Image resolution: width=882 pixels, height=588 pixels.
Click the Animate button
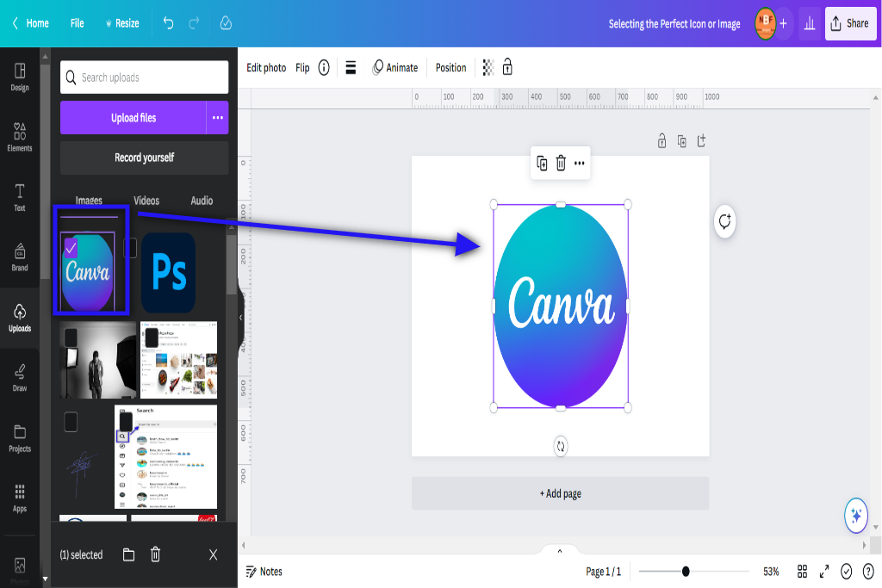coord(394,67)
